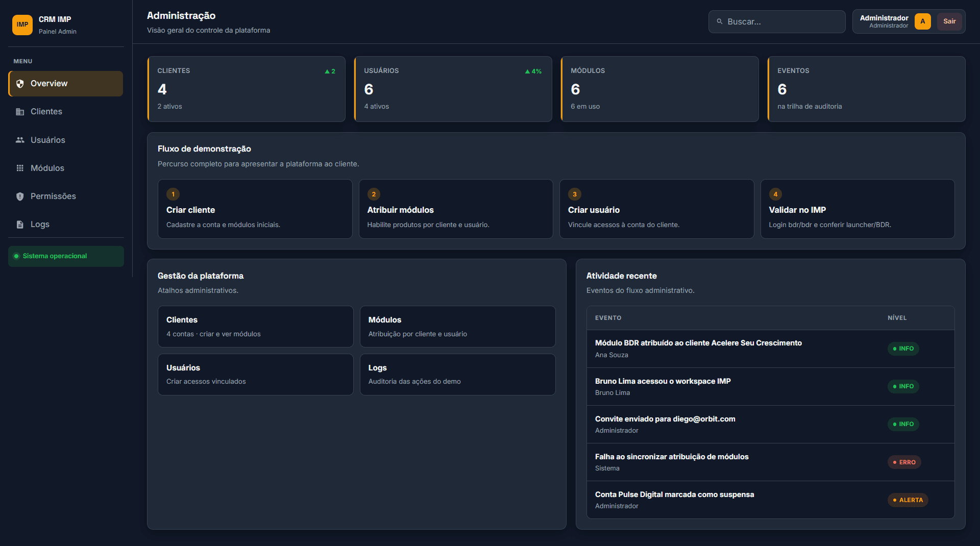The image size is (980, 546).
Task: Click the Overview shield icon in sidebar
Action: pos(20,84)
